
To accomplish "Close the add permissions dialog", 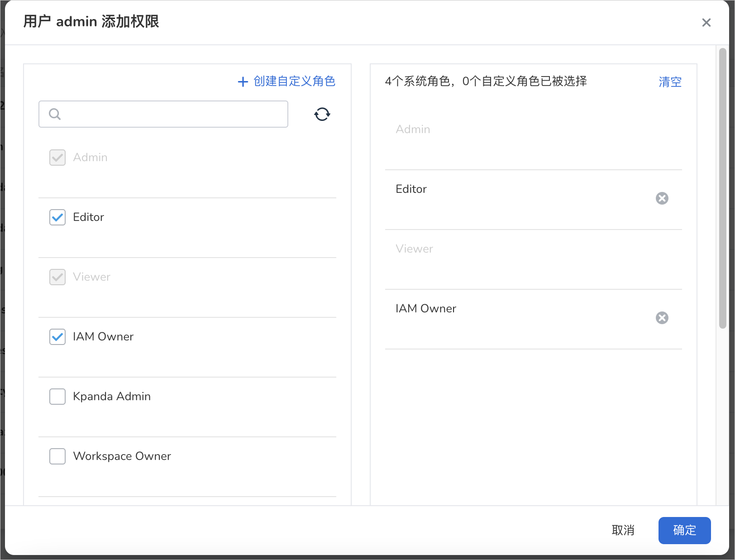I will 706,23.
